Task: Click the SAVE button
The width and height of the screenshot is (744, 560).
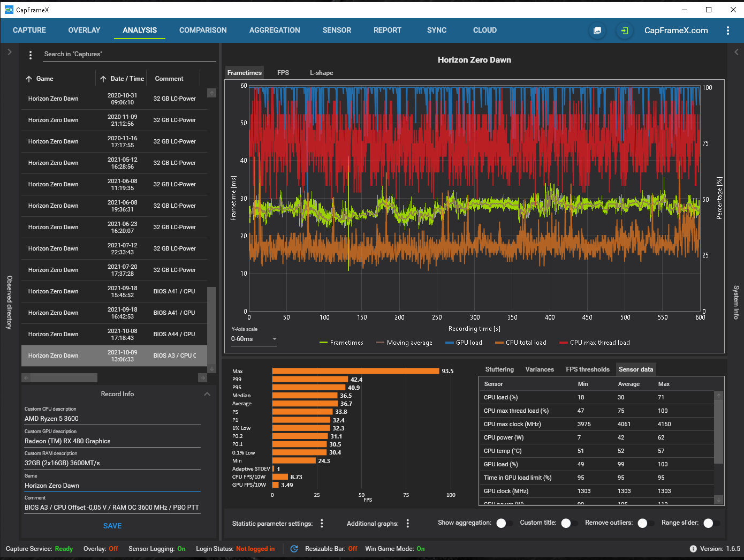Action: click(x=112, y=526)
